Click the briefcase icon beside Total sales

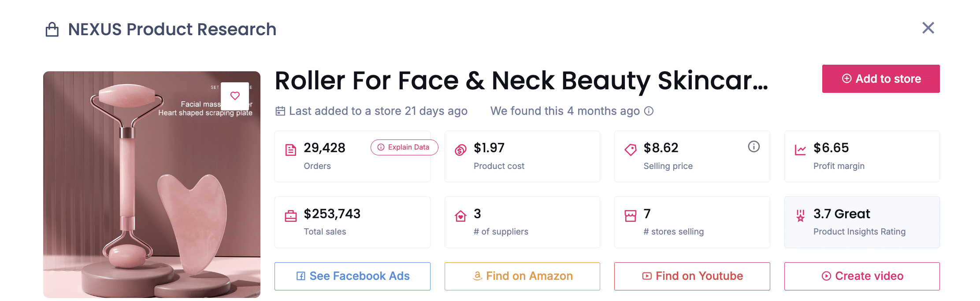(290, 215)
